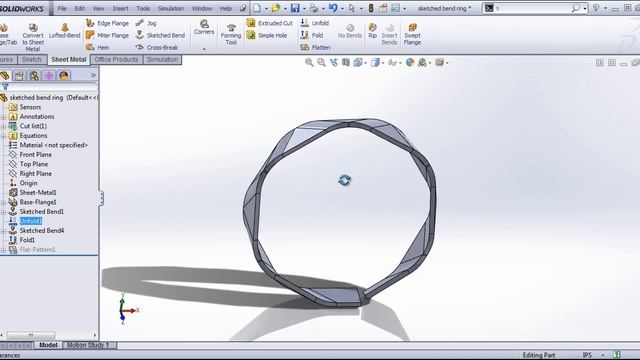The image size is (640, 360).
Task: Select the Origin item
Action: click(28, 183)
